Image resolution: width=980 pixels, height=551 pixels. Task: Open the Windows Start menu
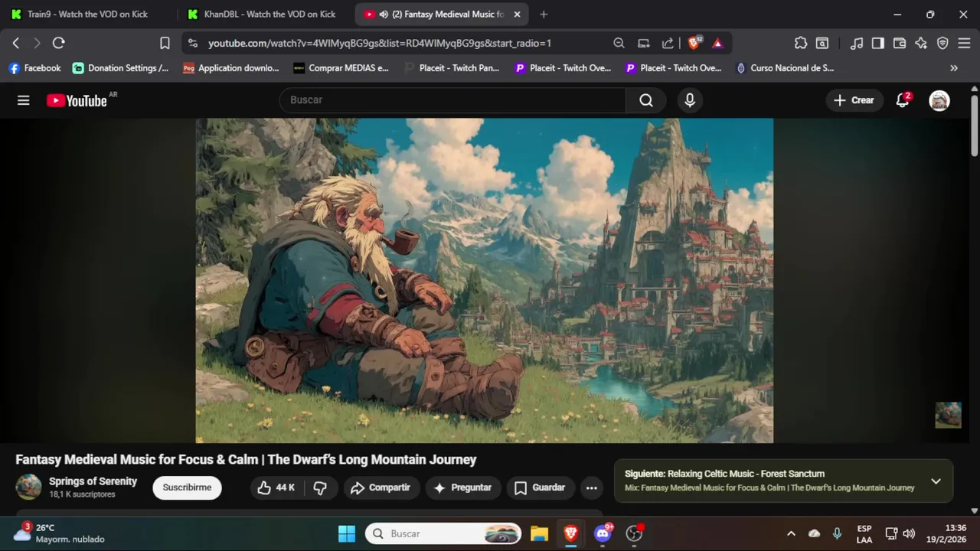coord(346,533)
